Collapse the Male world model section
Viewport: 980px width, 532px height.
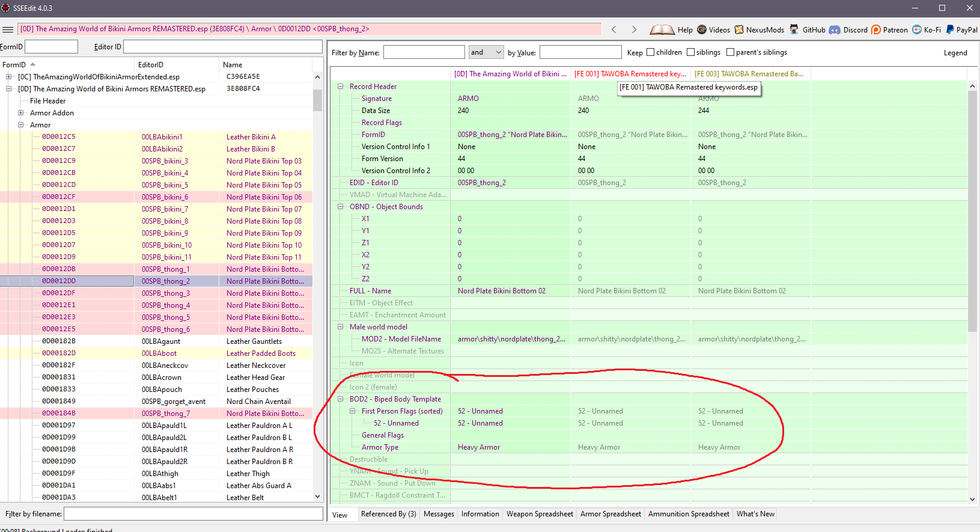[341, 327]
